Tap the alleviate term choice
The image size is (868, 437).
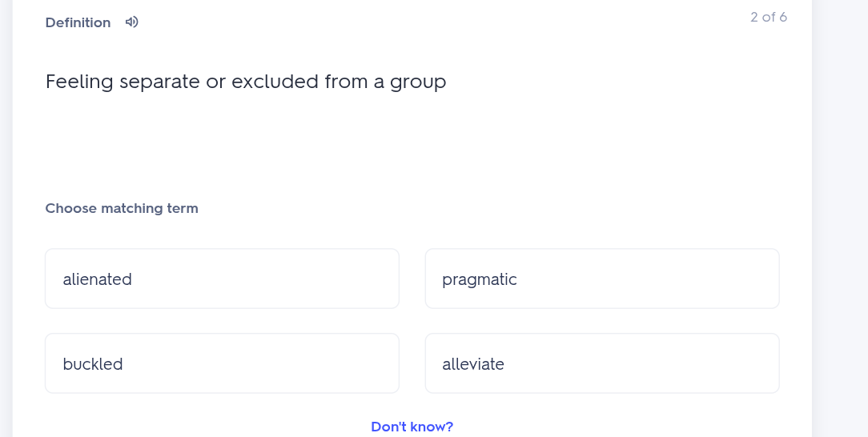coord(601,363)
